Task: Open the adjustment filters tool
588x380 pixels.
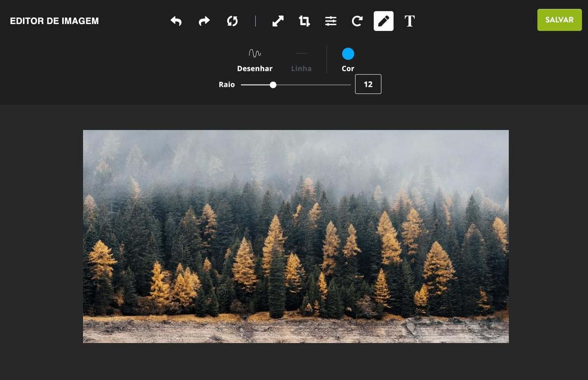Action: pos(331,21)
